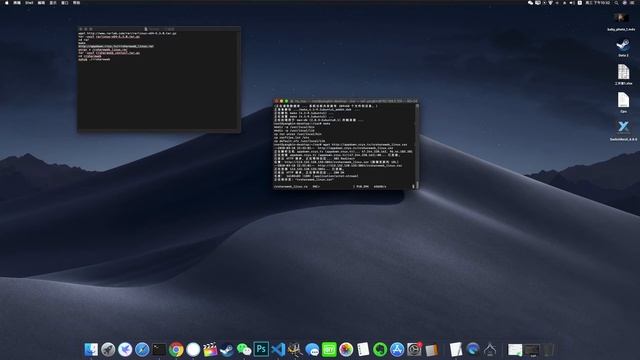This screenshot has width=640, height=360.
Task: Open Photos app in the dock
Action: point(346,349)
